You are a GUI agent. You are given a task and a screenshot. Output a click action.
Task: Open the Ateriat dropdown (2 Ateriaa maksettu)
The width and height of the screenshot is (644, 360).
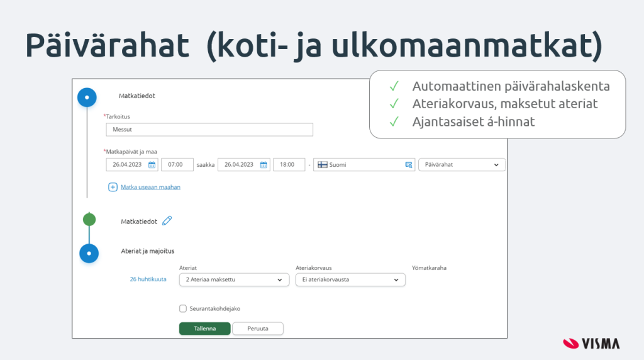pos(234,280)
